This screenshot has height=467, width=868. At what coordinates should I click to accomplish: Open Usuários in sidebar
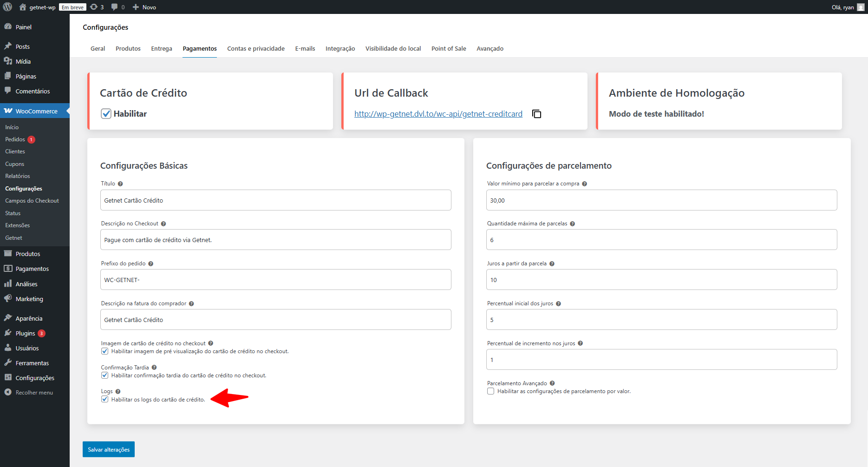coord(27,348)
